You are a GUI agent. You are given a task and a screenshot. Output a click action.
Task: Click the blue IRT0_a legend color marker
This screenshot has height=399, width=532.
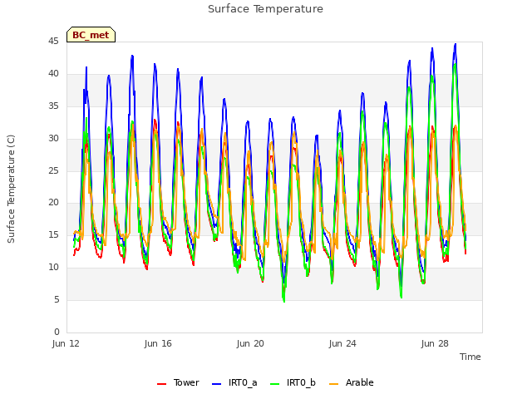(216, 384)
